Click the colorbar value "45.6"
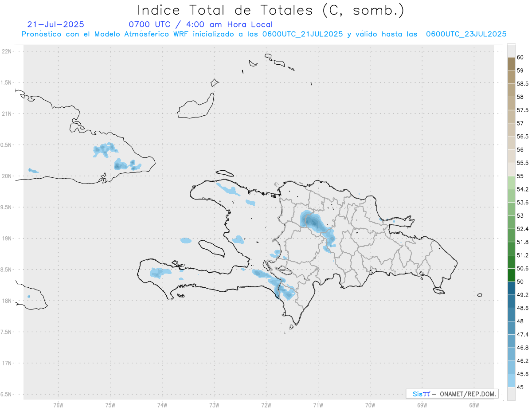The width and height of the screenshot is (532, 411). click(x=522, y=374)
